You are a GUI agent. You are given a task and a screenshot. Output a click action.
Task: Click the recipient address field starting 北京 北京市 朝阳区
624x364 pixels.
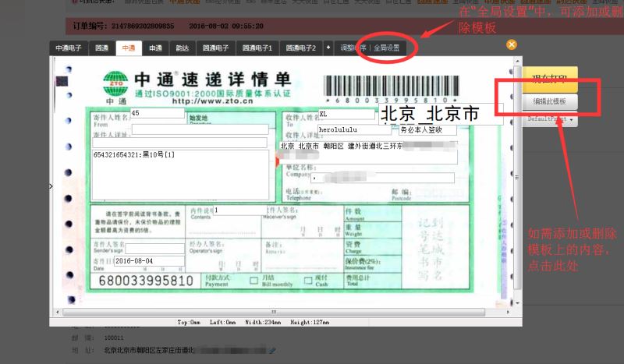point(368,152)
